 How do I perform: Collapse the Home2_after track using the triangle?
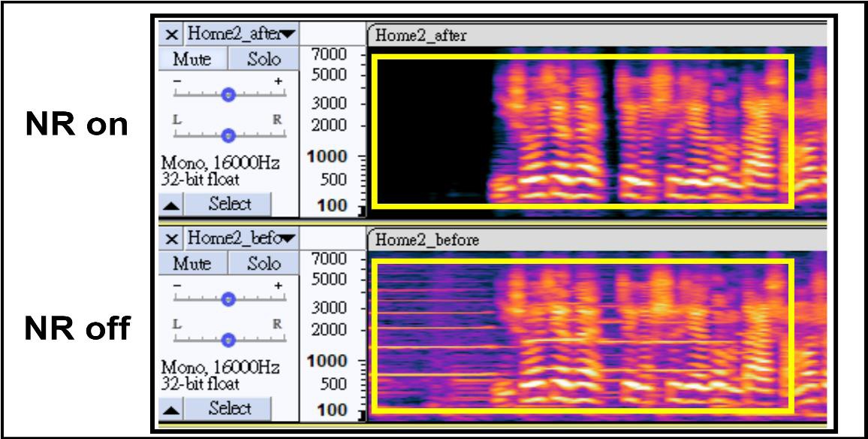pyautogui.click(x=172, y=204)
